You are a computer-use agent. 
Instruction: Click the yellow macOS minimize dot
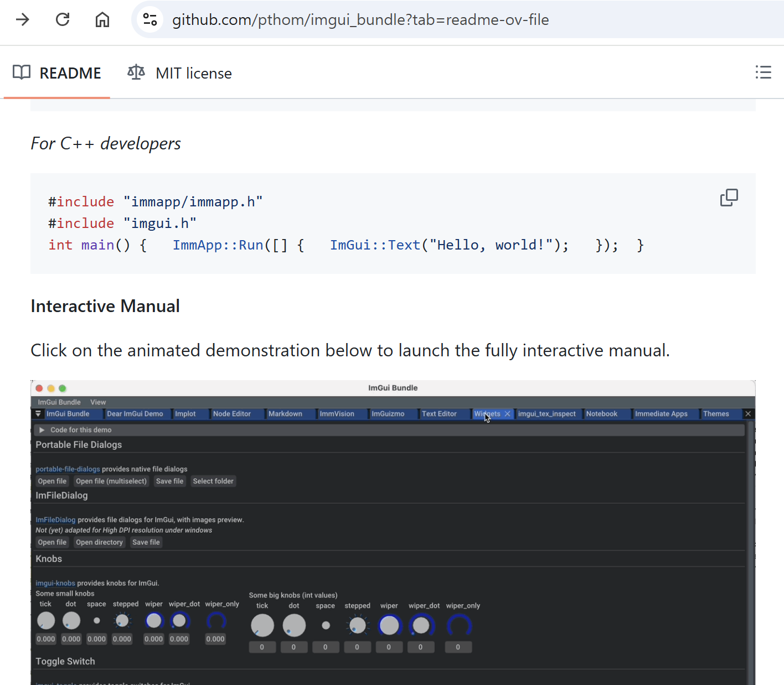(51, 388)
